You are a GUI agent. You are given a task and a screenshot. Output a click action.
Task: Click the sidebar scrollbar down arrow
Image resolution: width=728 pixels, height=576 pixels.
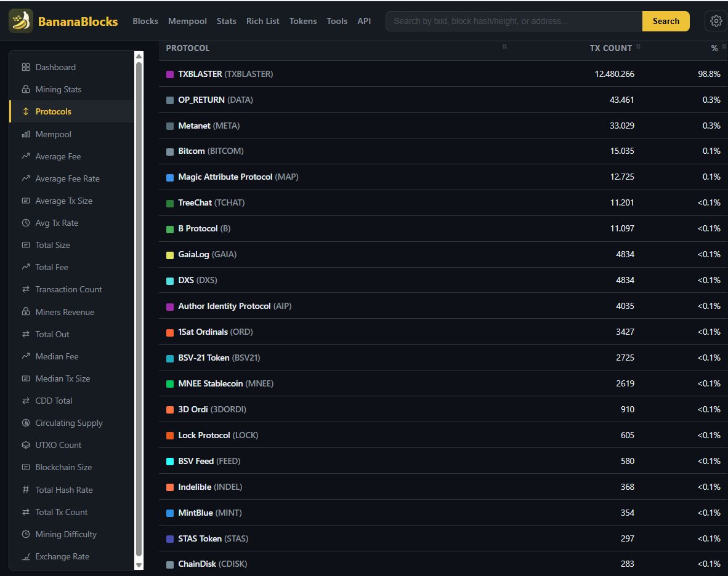coord(139,565)
